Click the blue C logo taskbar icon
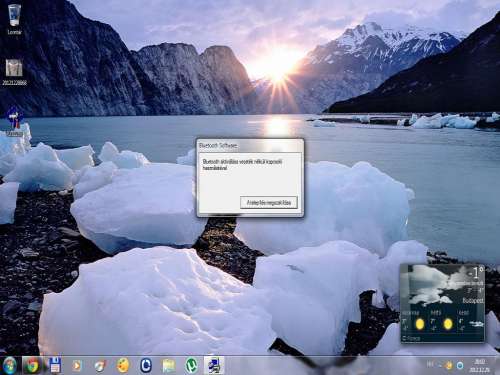 point(146,366)
